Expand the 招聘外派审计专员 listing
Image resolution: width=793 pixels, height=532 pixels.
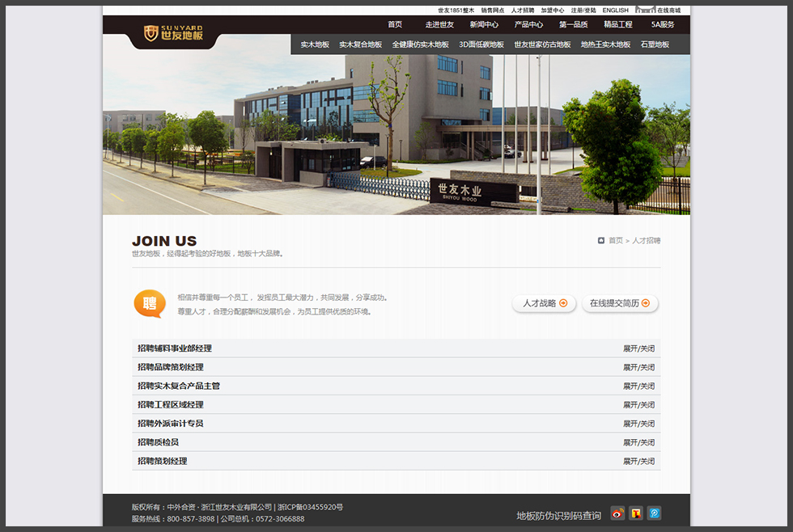(x=638, y=424)
